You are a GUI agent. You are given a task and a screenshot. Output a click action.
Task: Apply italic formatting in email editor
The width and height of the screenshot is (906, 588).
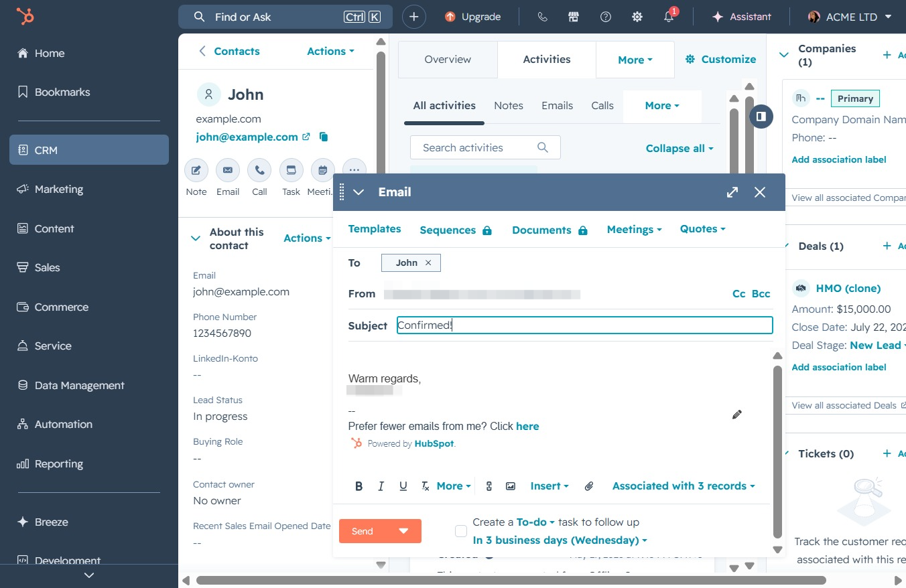click(x=381, y=486)
